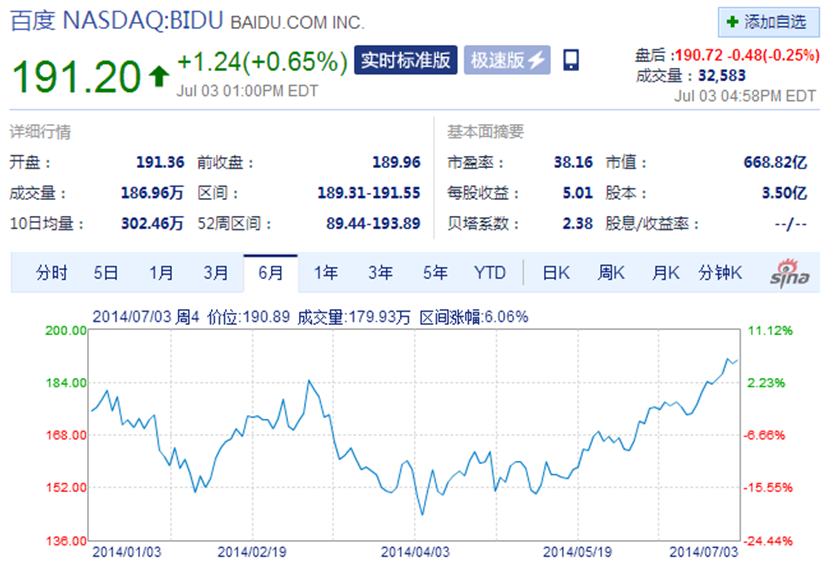Open the 分钟K candlestick tab
This screenshot has width=822, height=570.
tap(720, 273)
